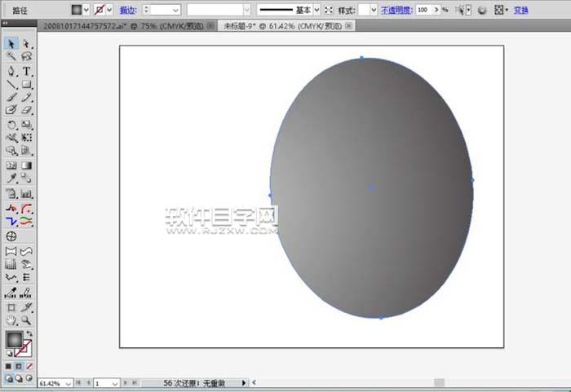Select the Hand tool
The height and width of the screenshot is (392, 571).
click(11, 320)
